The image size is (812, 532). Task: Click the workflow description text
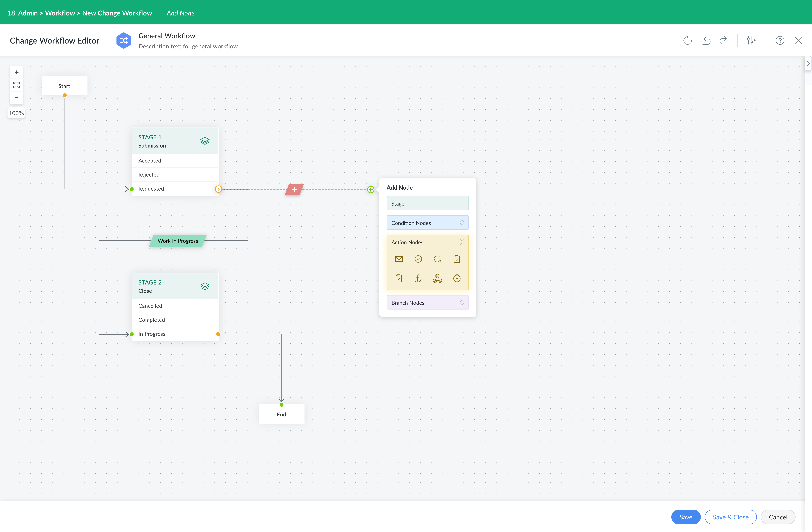[188, 46]
